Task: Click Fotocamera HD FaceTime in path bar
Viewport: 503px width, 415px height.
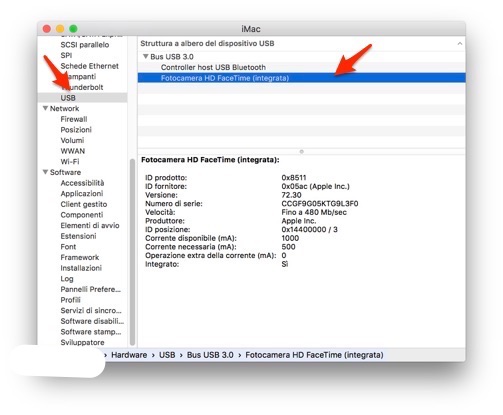Action: click(x=314, y=355)
